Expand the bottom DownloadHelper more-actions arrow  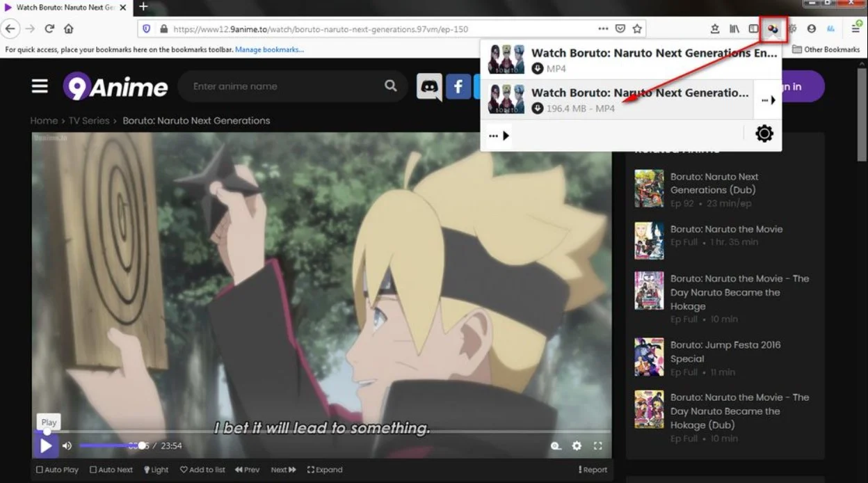point(499,136)
